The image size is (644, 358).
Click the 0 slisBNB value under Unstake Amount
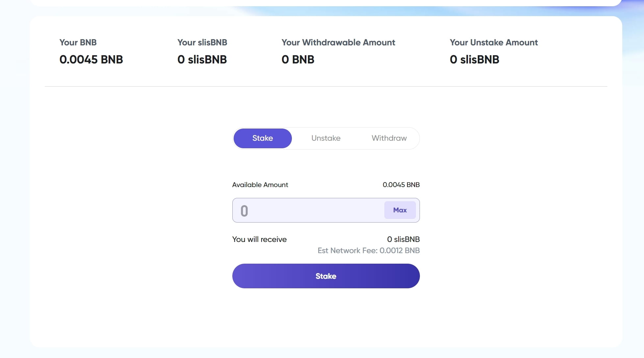[474, 60]
